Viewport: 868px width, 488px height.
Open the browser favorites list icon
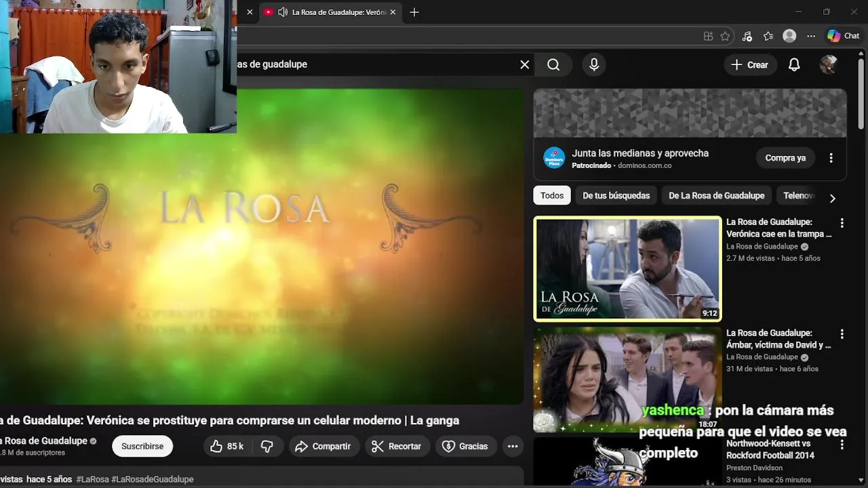pyautogui.click(x=768, y=36)
